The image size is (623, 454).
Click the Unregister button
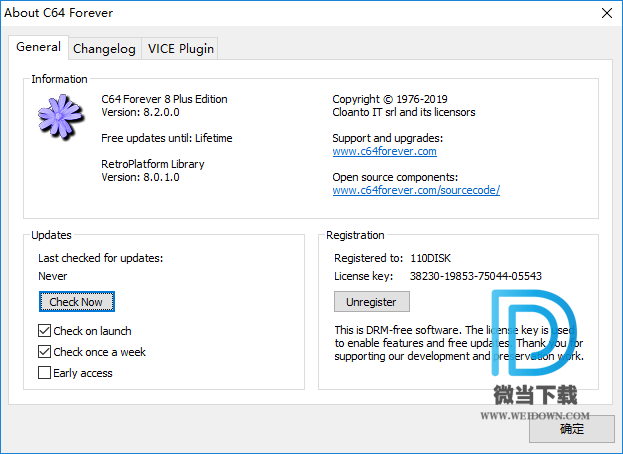(371, 302)
